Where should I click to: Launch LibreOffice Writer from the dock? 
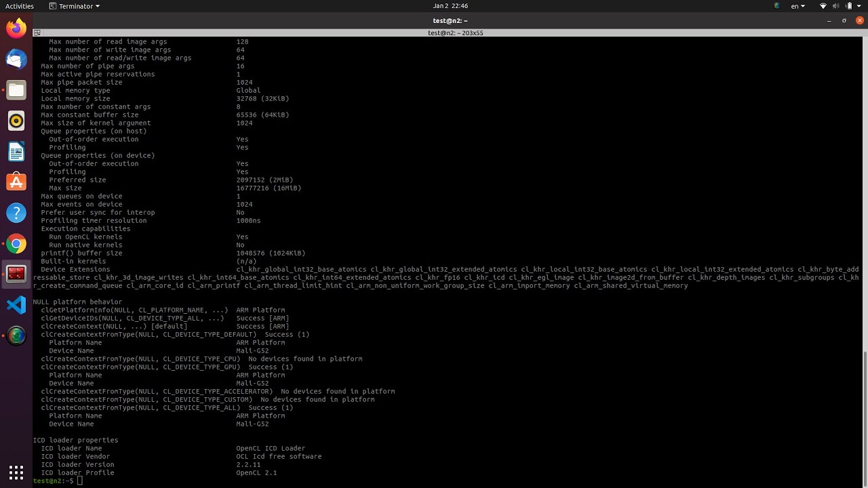click(16, 151)
